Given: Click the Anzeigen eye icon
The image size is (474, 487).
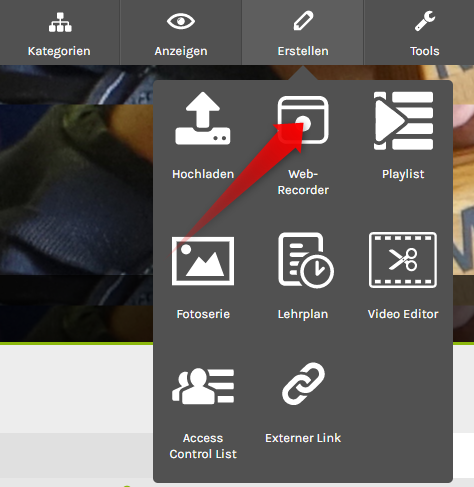Looking at the screenshot, I should (x=181, y=21).
